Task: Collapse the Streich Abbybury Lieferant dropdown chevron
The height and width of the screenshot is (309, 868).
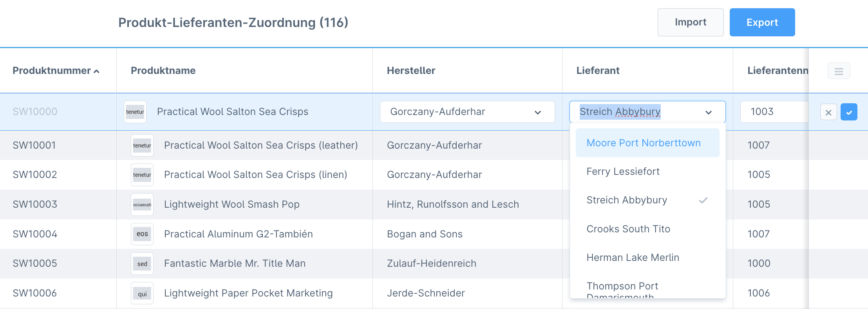Action: 708,112
